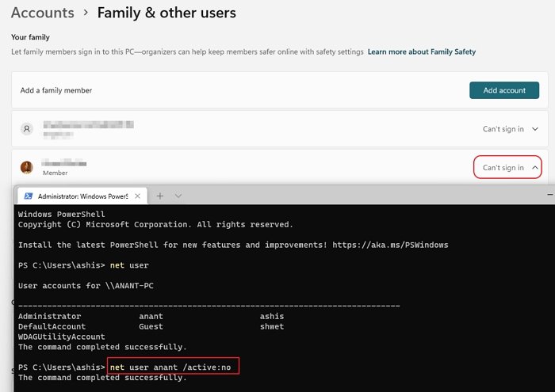The width and height of the screenshot is (555, 392).
Task: Click the 'Your family' heading
Action: [x=30, y=37]
